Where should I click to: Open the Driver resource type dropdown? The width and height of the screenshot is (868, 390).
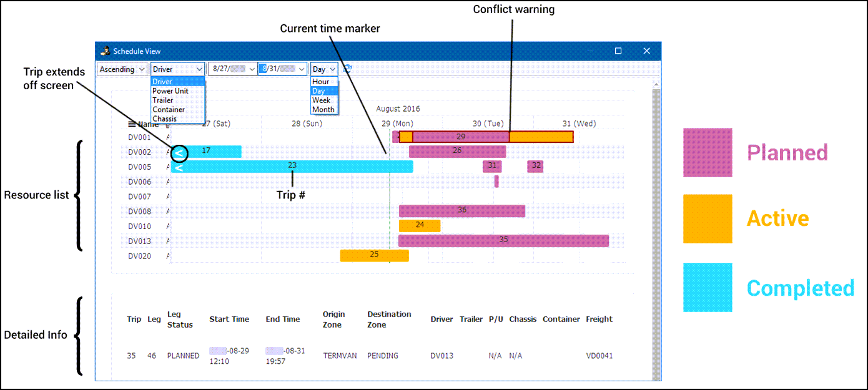tap(178, 69)
